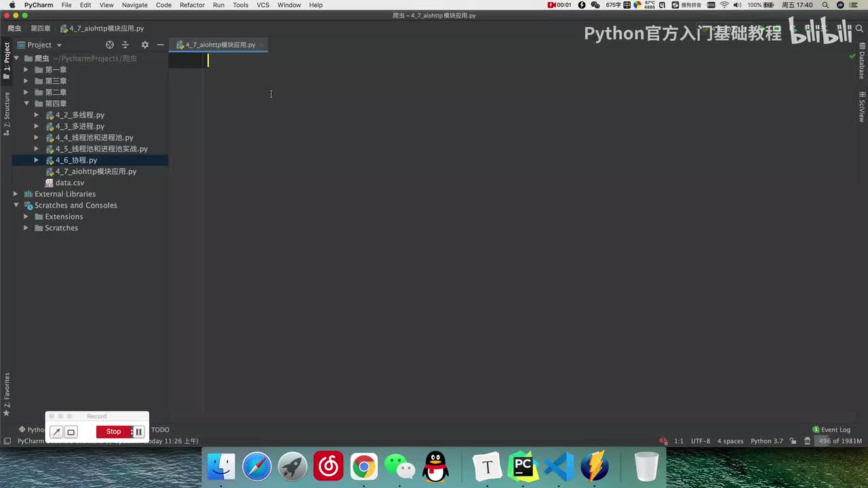Open the Run menu
868x488 pixels.
[218, 5]
